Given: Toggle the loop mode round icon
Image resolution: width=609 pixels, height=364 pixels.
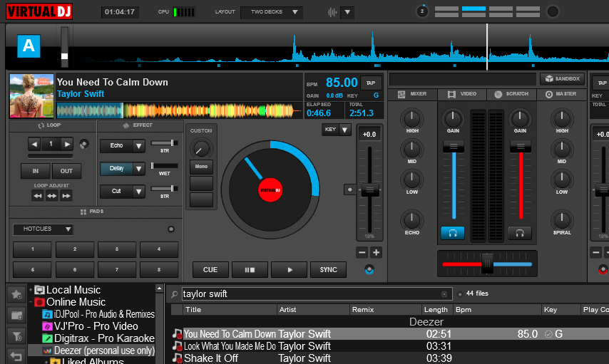Looking at the screenshot, I should pos(83,145).
